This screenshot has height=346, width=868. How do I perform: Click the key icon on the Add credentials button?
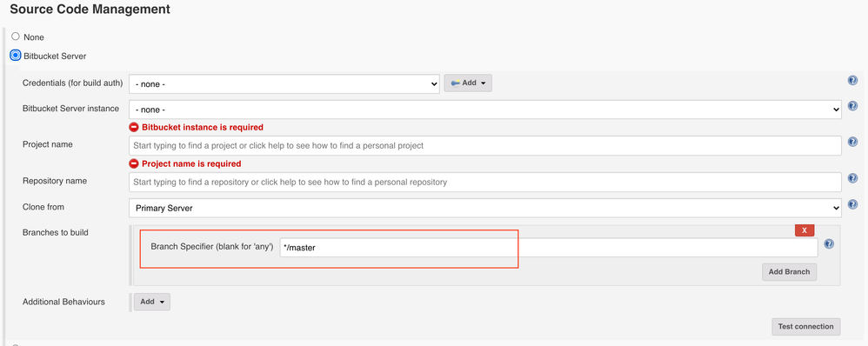pos(455,83)
